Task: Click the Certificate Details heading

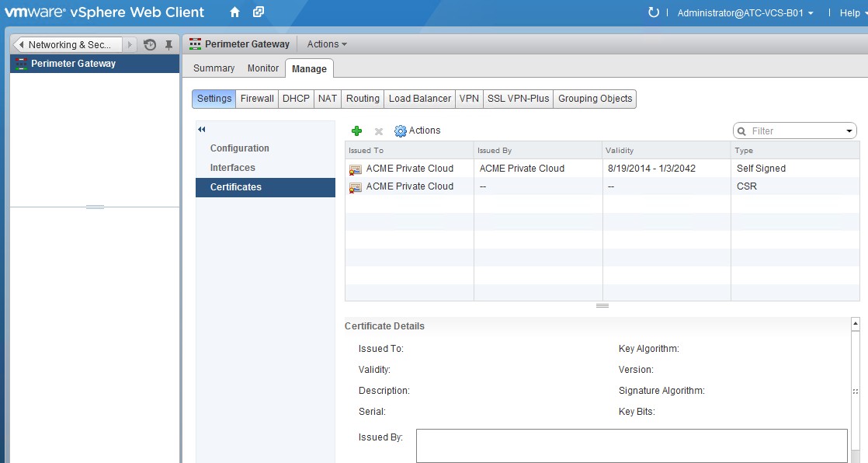Action: click(x=384, y=326)
